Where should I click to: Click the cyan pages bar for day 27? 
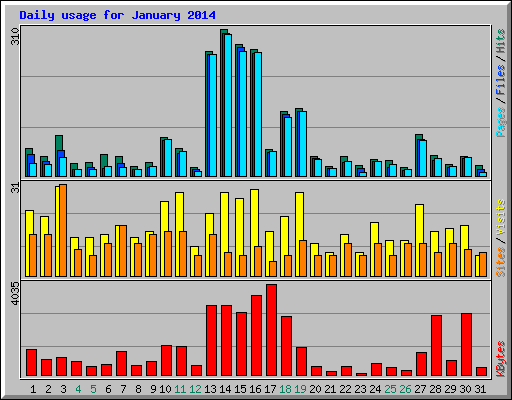pos(423,158)
